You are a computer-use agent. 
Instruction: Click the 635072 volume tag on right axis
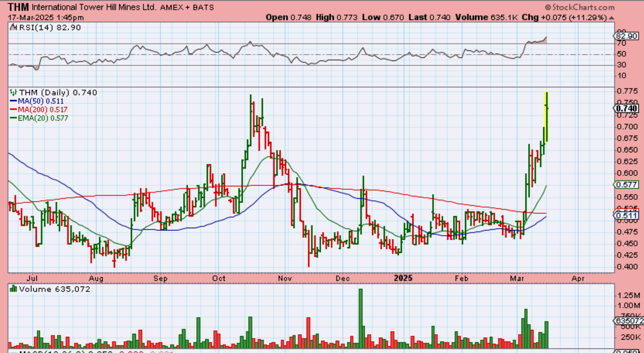click(x=629, y=321)
